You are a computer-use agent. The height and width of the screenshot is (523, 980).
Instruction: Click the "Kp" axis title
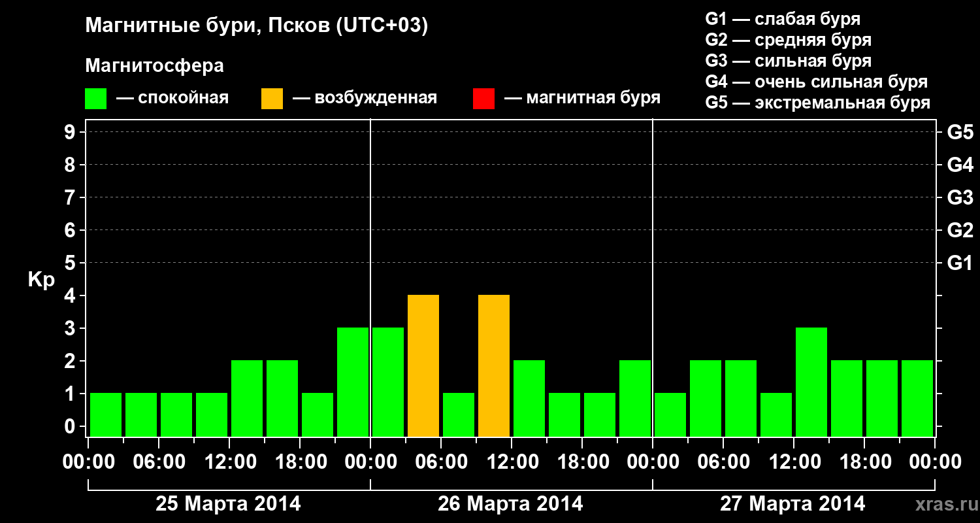[x=41, y=281]
